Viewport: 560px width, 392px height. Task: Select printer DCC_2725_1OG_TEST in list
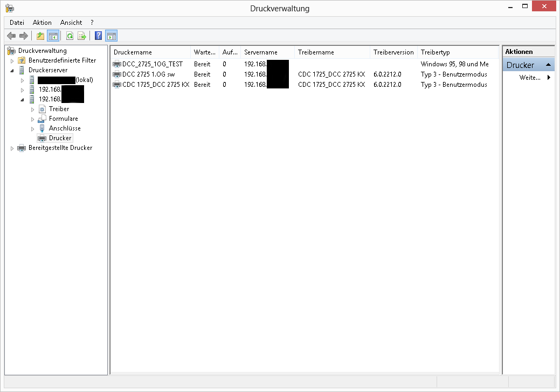coord(153,64)
